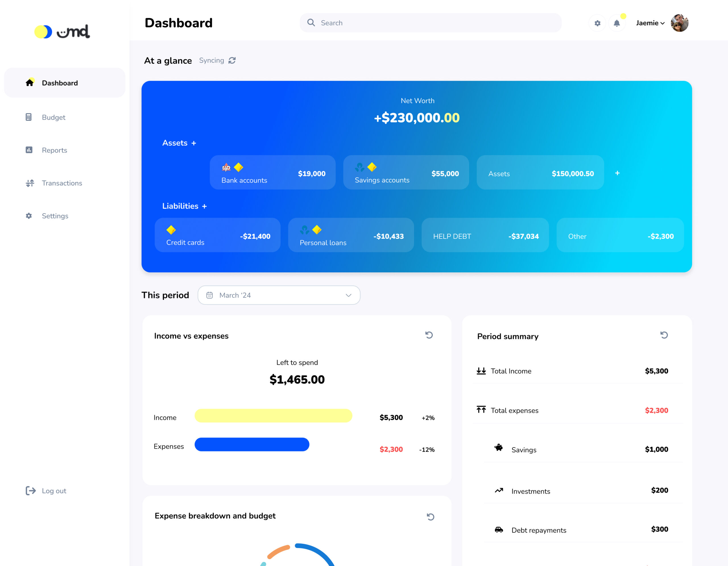Viewport: 728px width, 566px height.
Task: Select the Total expenses row label
Action: click(514, 410)
